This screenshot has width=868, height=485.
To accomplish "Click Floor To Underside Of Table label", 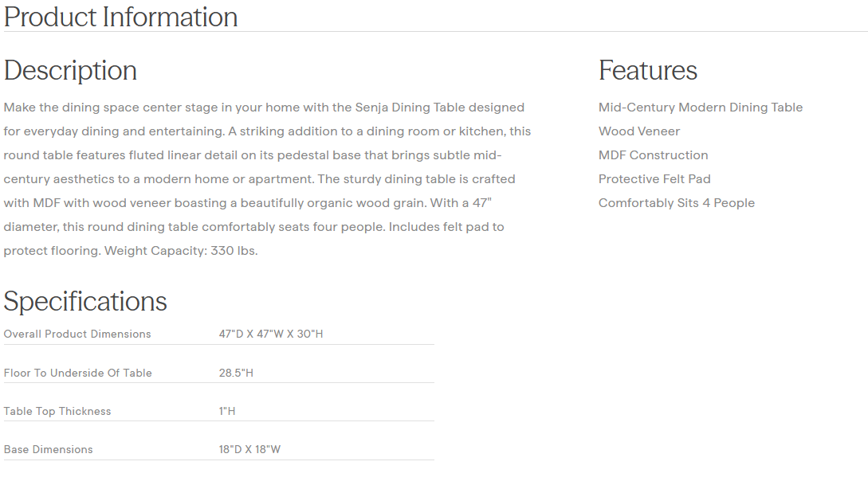I will [77, 373].
